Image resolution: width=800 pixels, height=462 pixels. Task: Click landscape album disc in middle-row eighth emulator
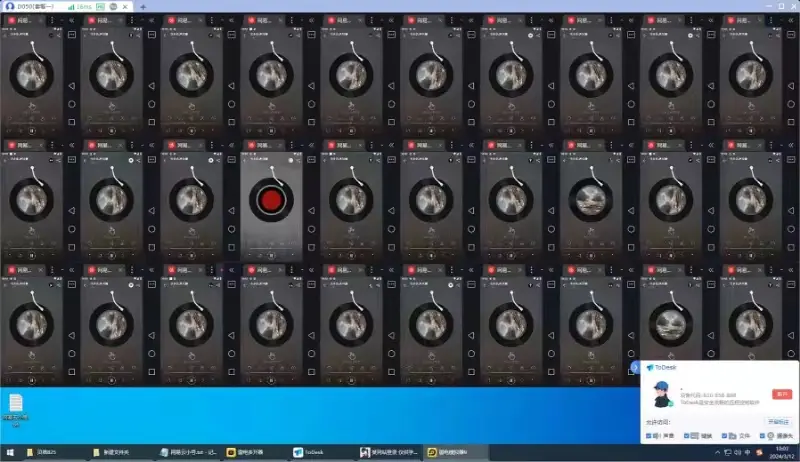coord(591,200)
